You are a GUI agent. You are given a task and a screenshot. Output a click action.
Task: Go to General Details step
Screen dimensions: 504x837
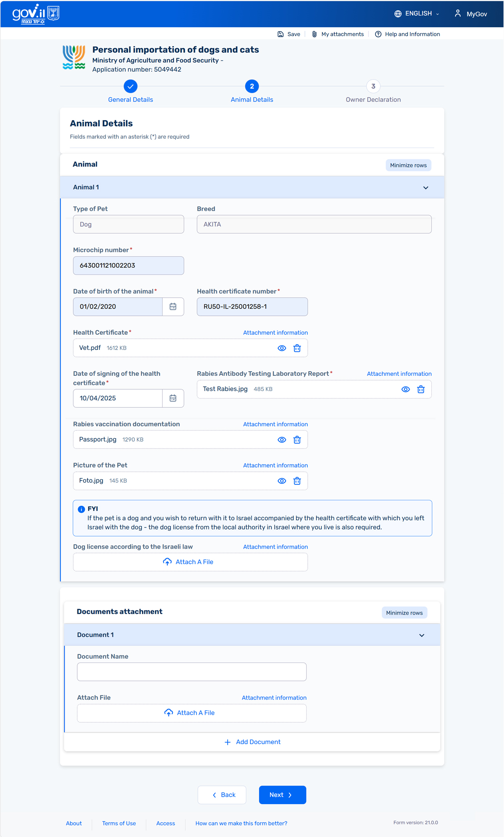pos(131,87)
